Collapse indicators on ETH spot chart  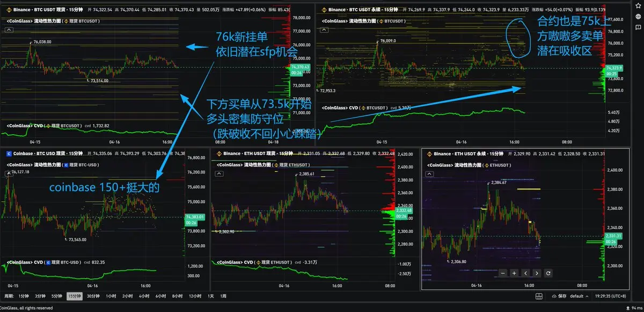pyautogui.click(x=220, y=173)
